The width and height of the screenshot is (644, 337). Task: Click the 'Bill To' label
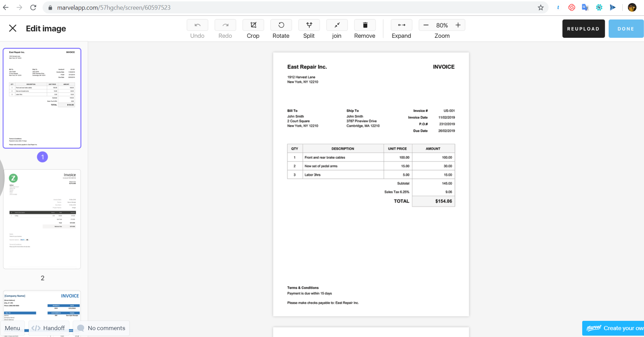pos(292,111)
